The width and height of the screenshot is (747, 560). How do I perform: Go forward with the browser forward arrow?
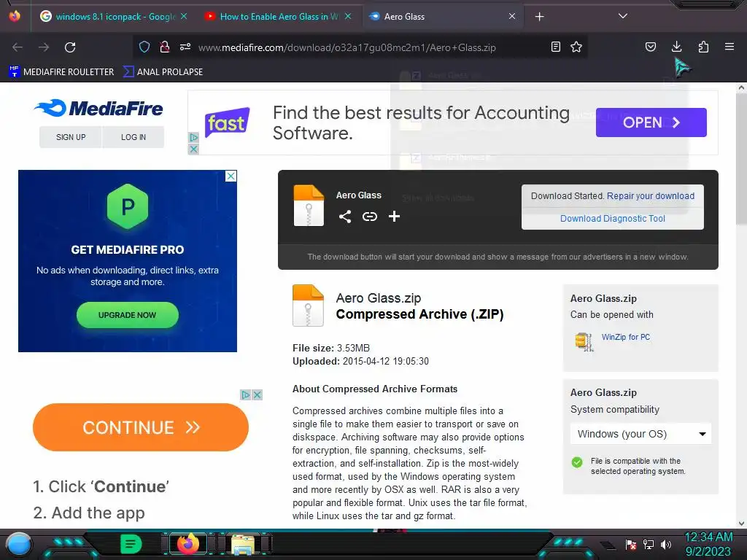click(44, 47)
